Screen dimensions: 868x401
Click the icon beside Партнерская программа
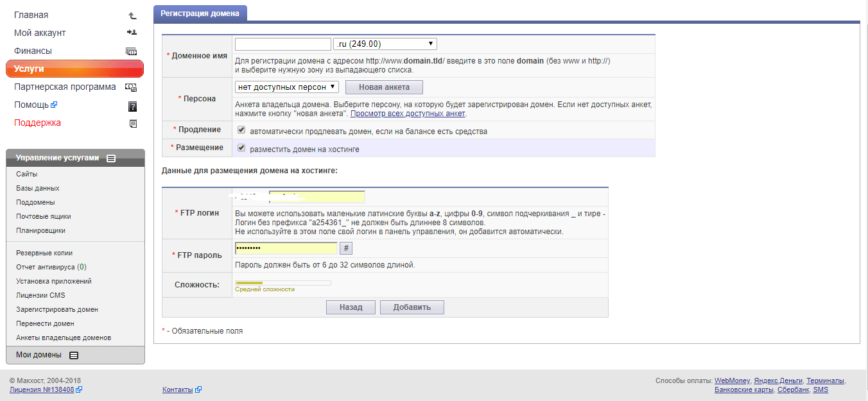click(x=131, y=87)
